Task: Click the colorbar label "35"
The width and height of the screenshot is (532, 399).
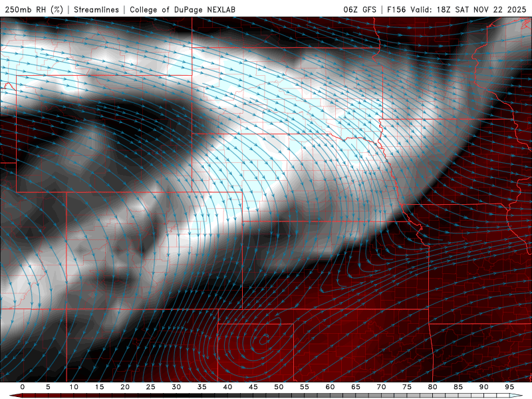Action: click(202, 387)
